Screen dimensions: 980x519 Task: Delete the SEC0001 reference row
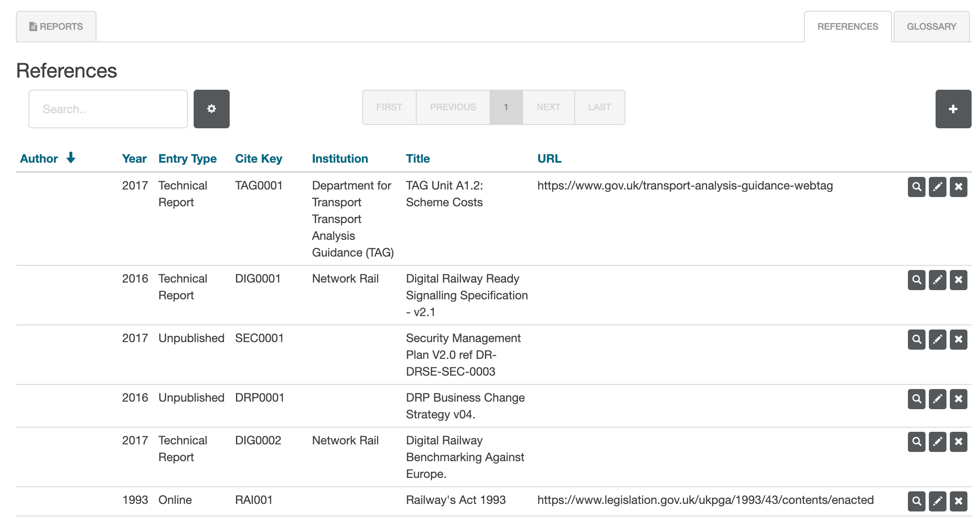tap(958, 340)
